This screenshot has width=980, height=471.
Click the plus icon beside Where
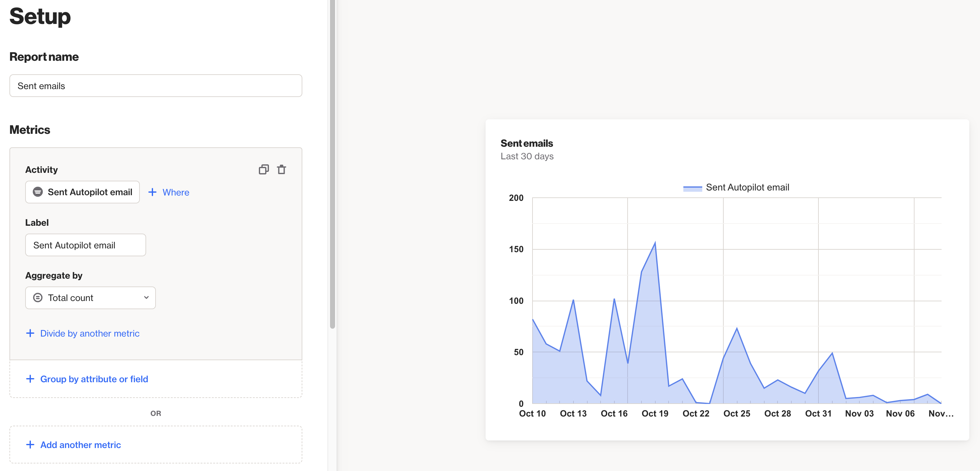(152, 192)
